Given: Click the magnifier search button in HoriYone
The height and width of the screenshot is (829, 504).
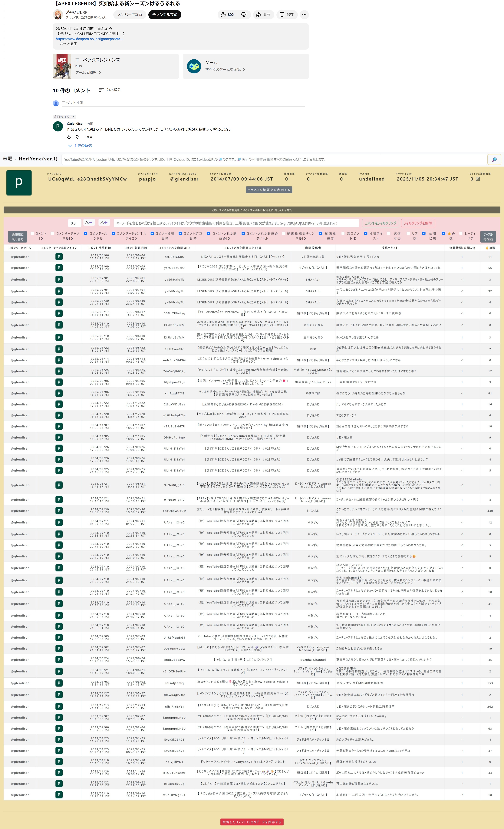Looking at the screenshot, I should 494,160.
